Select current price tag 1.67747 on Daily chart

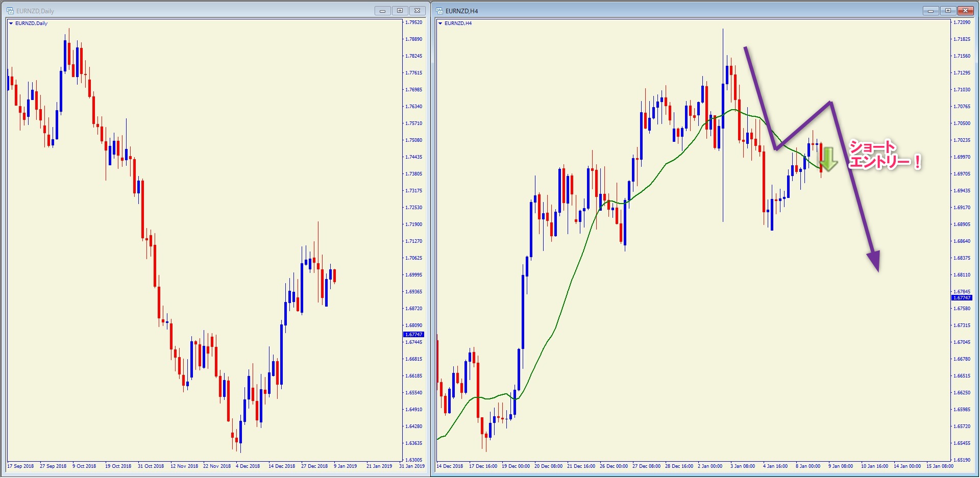pyautogui.click(x=414, y=335)
